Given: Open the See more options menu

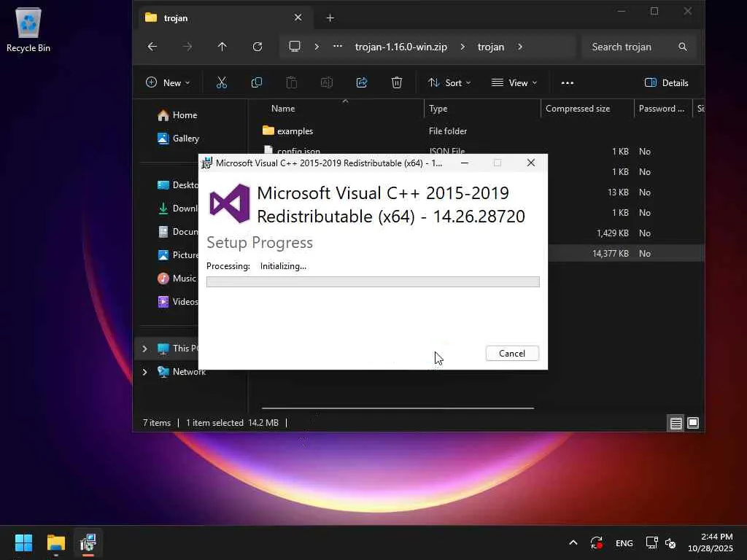Looking at the screenshot, I should (568, 83).
